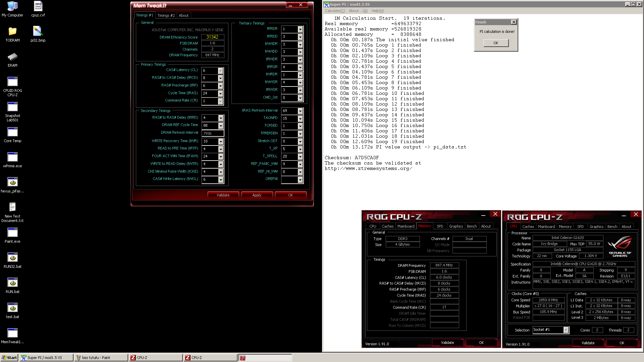Screen dimensions: 644x362
Task: Open ERAM desktop icon
Action: click(x=12, y=59)
